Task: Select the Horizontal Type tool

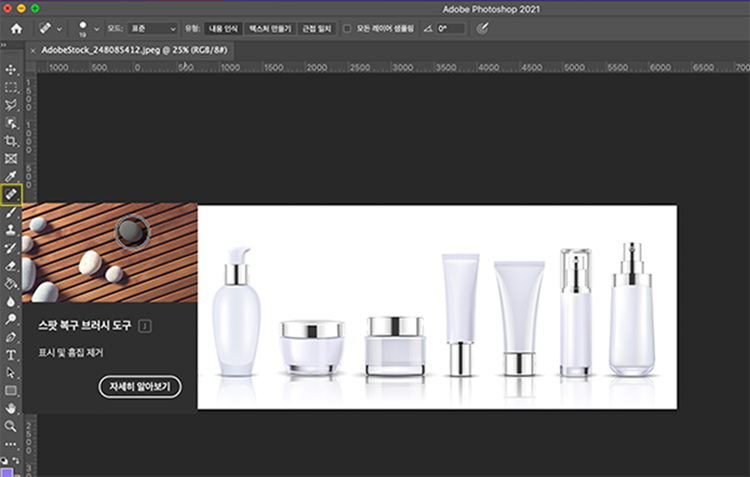Action: 12,355
